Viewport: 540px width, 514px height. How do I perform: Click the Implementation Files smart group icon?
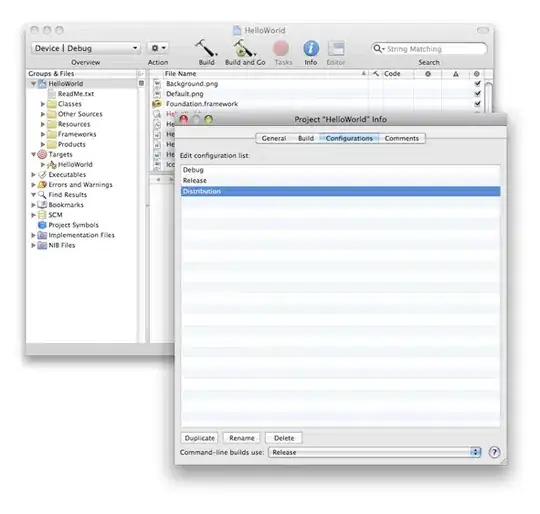pyautogui.click(x=42, y=235)
